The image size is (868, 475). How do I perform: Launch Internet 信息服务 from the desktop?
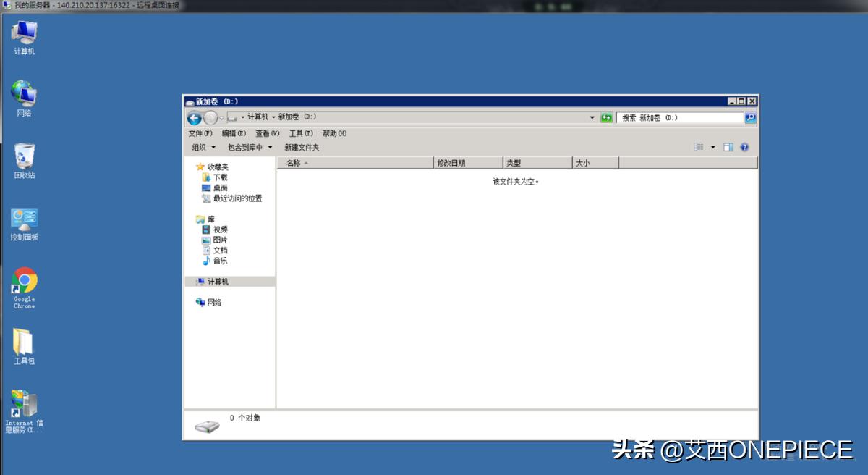(x=24, y=403)
